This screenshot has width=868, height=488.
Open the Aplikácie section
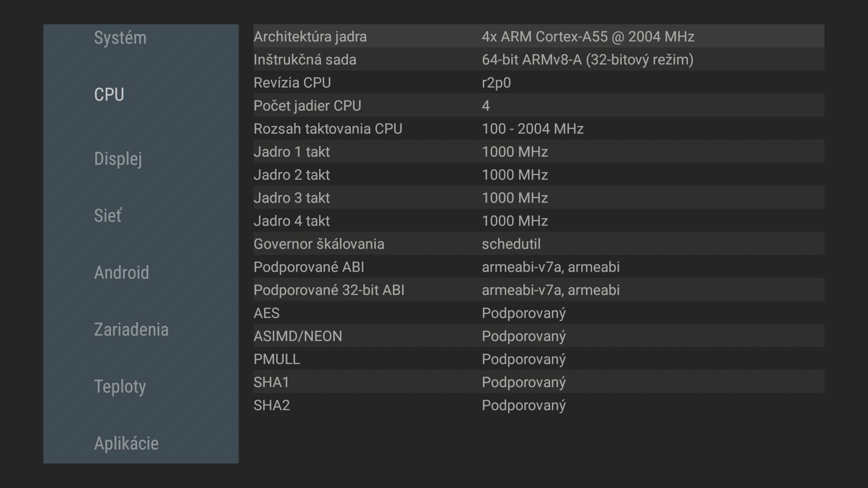point(127,443)
